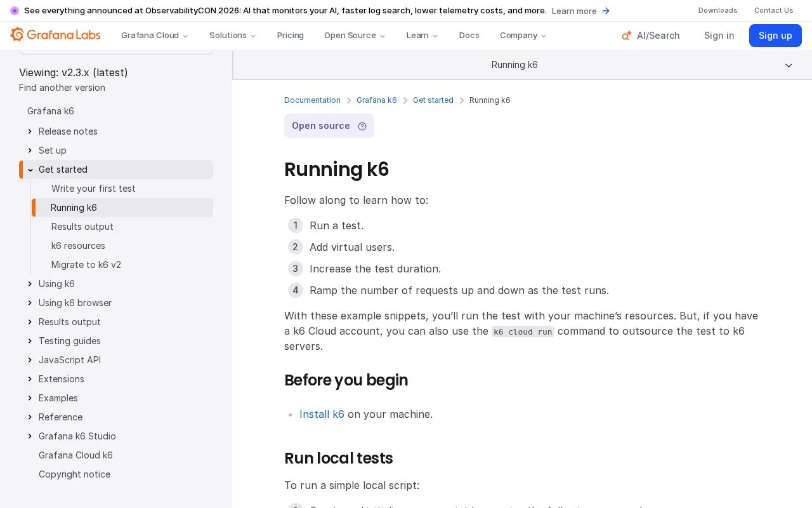Select Extensions in the sidebar

pyautogui.click(x=62, y=379)
